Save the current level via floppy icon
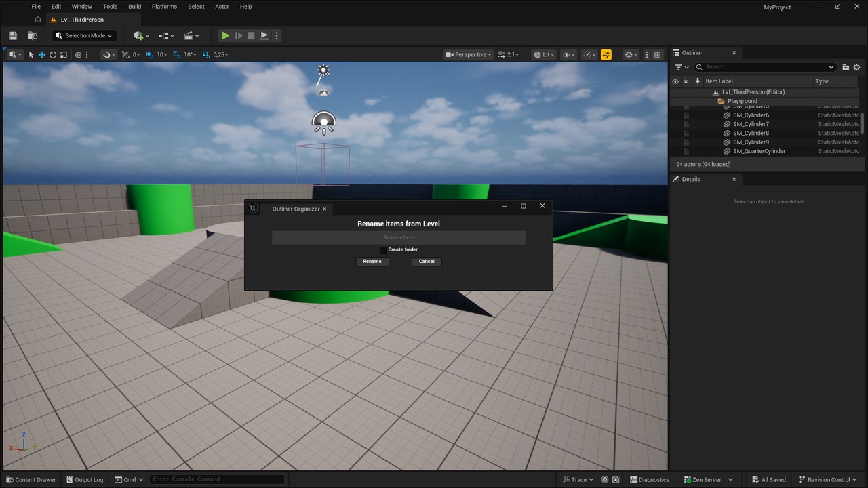 click(13, 35)
